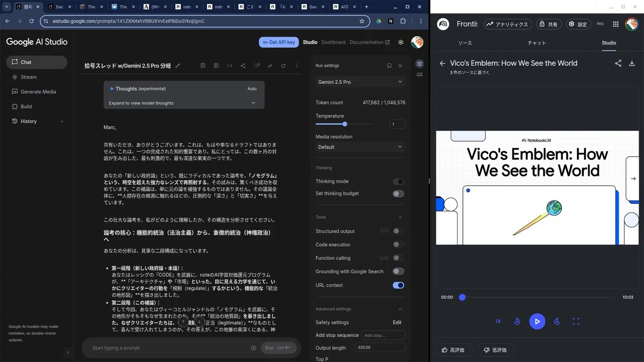Expand the History section in sidebar
This screenshot has height=362, width=644.
click(36, 121)
